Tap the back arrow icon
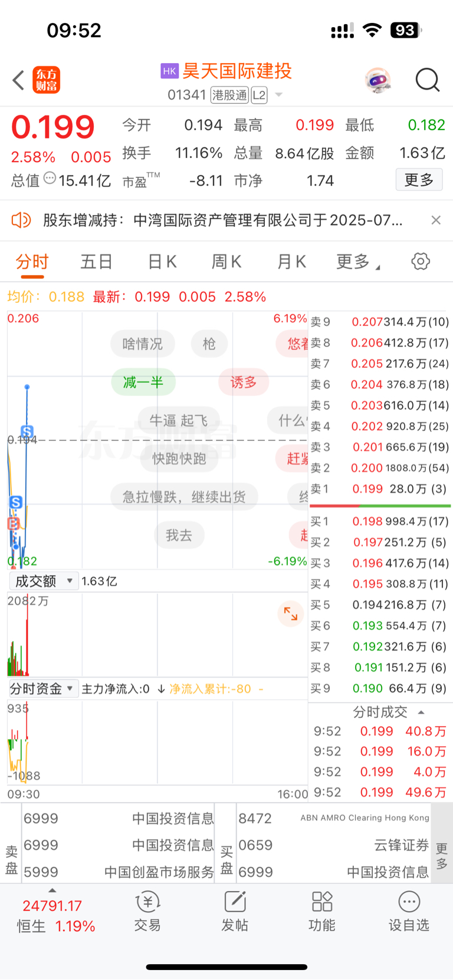 19,80
